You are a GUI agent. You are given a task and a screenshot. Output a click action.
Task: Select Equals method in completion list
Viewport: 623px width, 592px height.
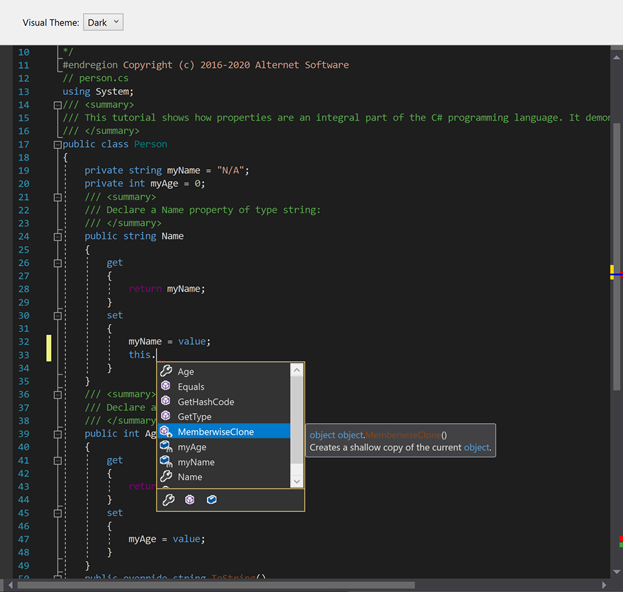point(224,387)
